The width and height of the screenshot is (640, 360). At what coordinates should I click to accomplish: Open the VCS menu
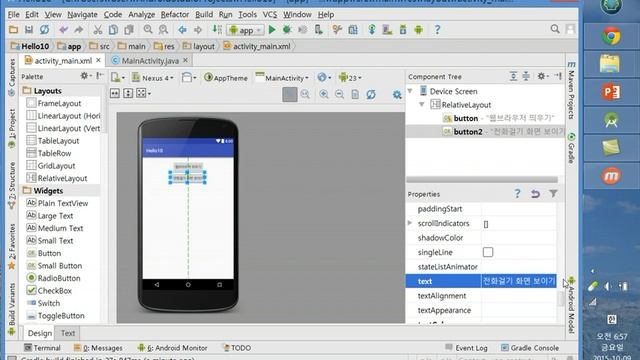pos(269,14)
